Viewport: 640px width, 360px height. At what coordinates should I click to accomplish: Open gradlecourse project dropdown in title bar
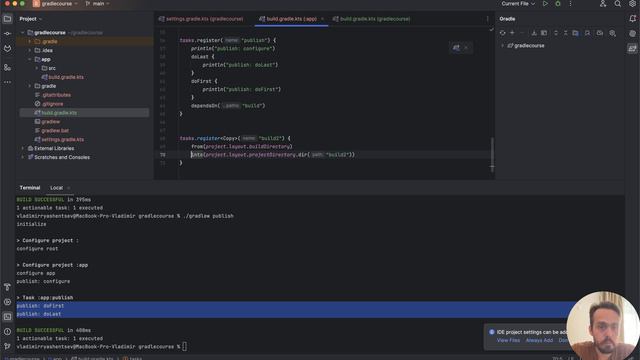[55, 4]
